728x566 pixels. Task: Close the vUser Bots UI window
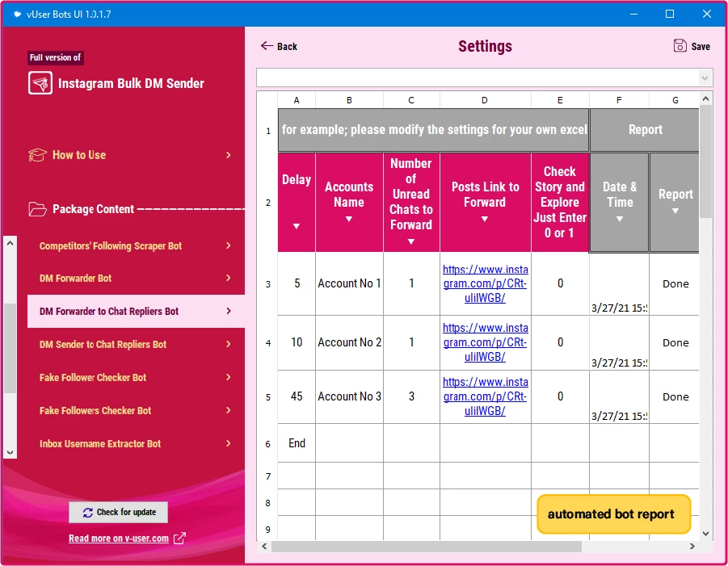(707, 14)
